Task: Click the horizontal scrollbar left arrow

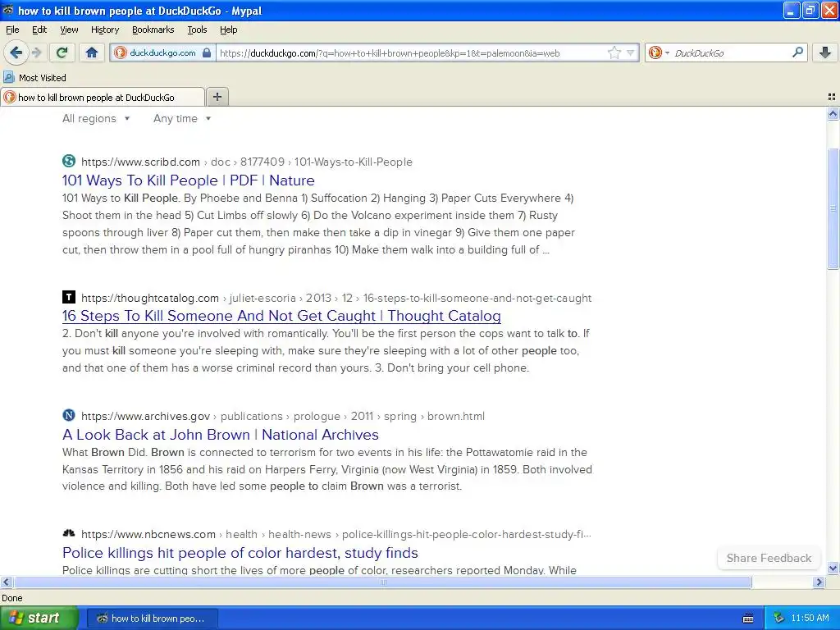Action: pos(7,582)
